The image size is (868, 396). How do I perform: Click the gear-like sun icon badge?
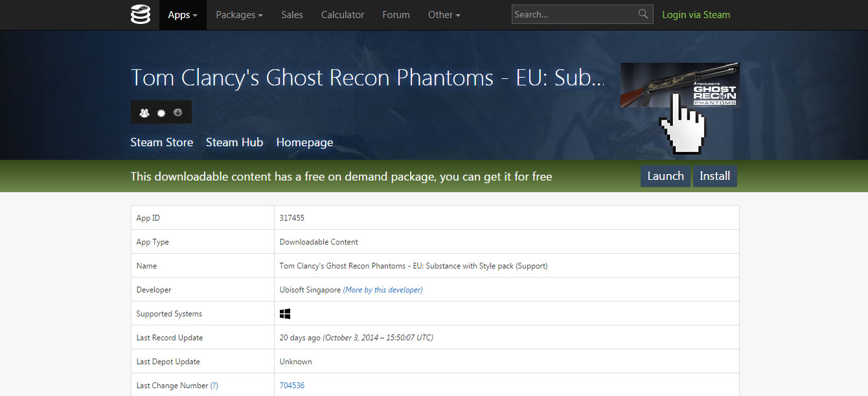click(x=161, y=113)
